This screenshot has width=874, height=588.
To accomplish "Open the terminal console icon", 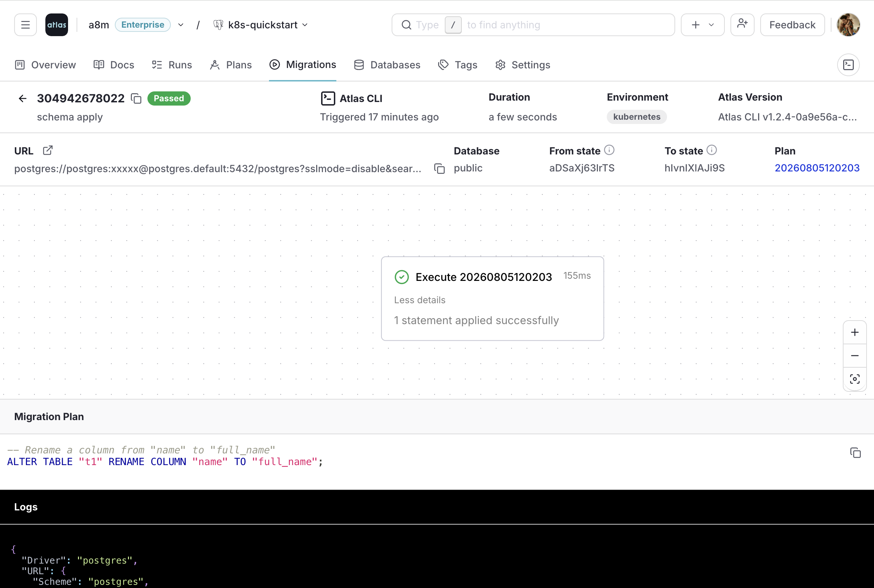I will pyautogui.click(x=848, y=65).
